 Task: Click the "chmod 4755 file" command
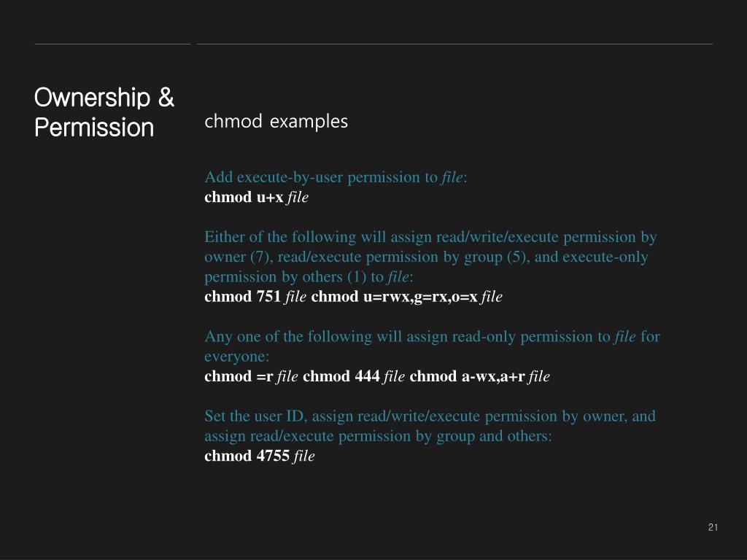tap(260, 456)
